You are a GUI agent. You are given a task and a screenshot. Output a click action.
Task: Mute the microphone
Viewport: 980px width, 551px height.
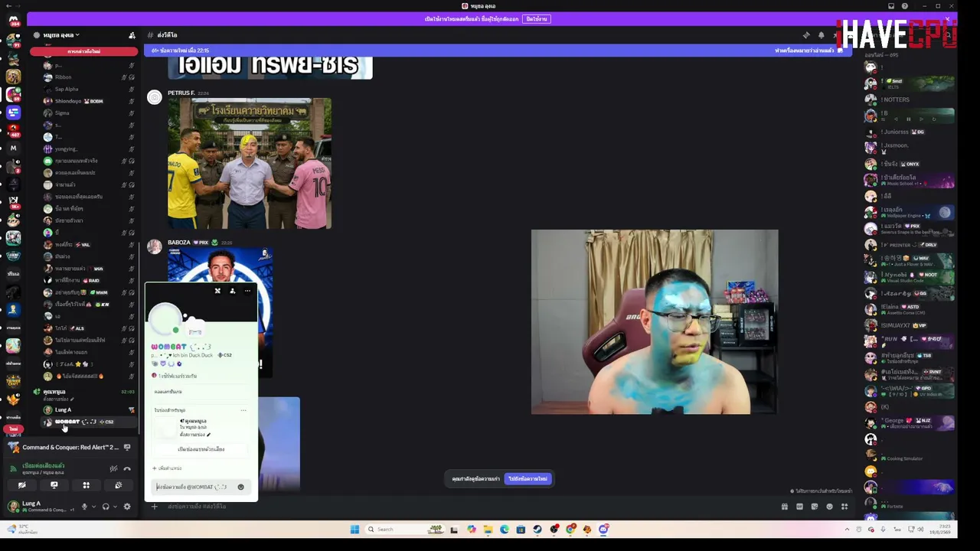pyautogui.click(x=84, y=507)
